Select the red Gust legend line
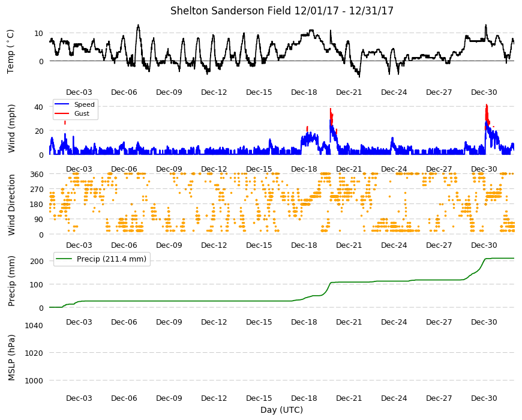 (x=62, y=113)
